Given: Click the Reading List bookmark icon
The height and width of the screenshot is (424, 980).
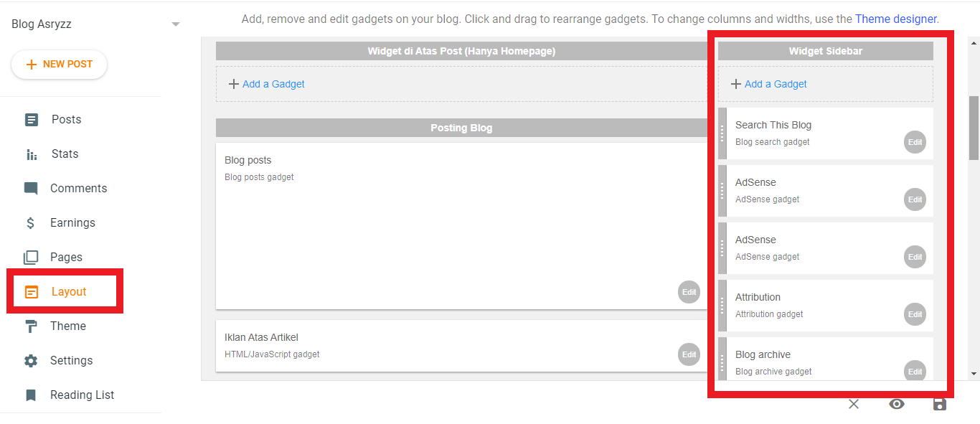Looking at the screenshot, I should 31,395.
